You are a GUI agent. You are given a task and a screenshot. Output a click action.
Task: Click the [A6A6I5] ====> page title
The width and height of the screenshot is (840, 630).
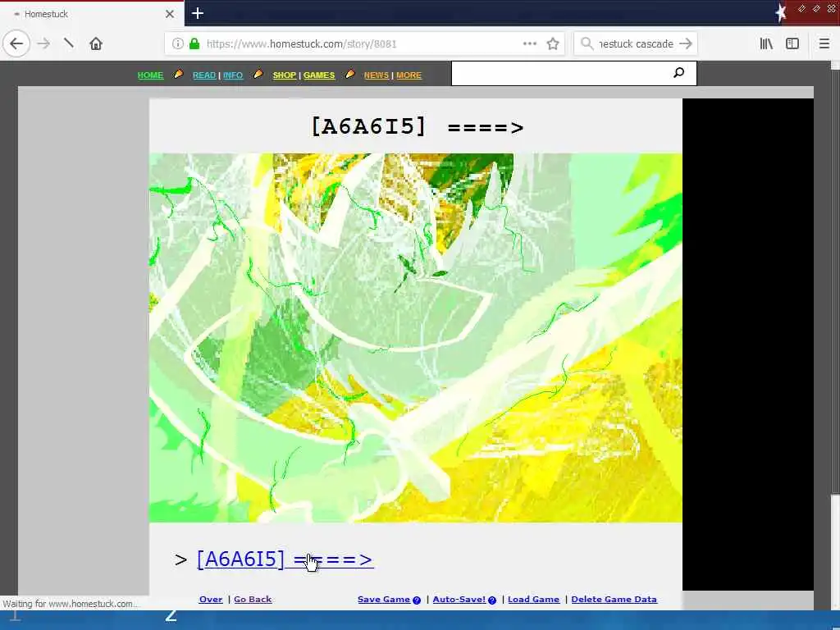tap(418, 127)
